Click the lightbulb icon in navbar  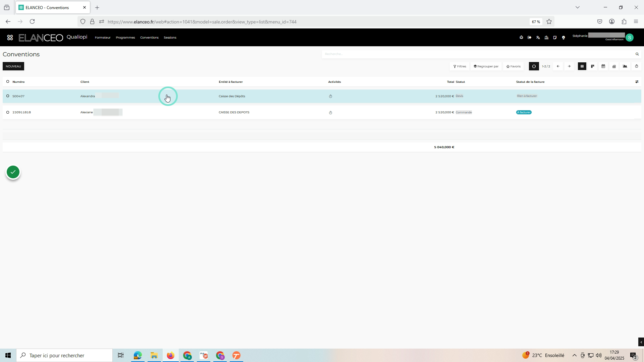563,38
